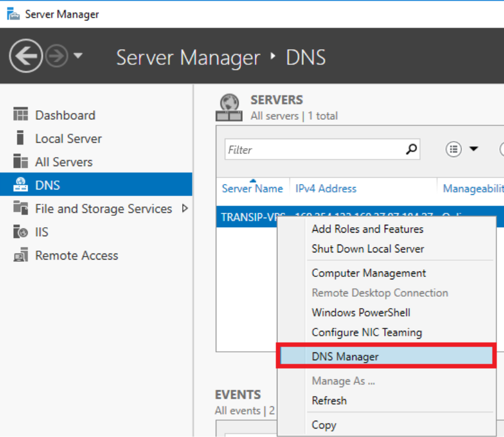
Task: Click the All Servers icon
Action: click(x=21, y=161)
